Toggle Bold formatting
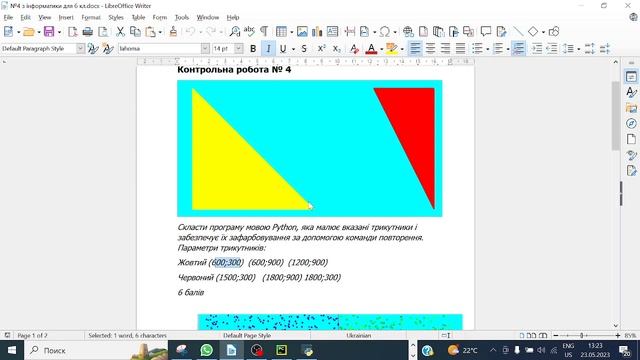The image size is (640, 360). click(x=253, y=49)
